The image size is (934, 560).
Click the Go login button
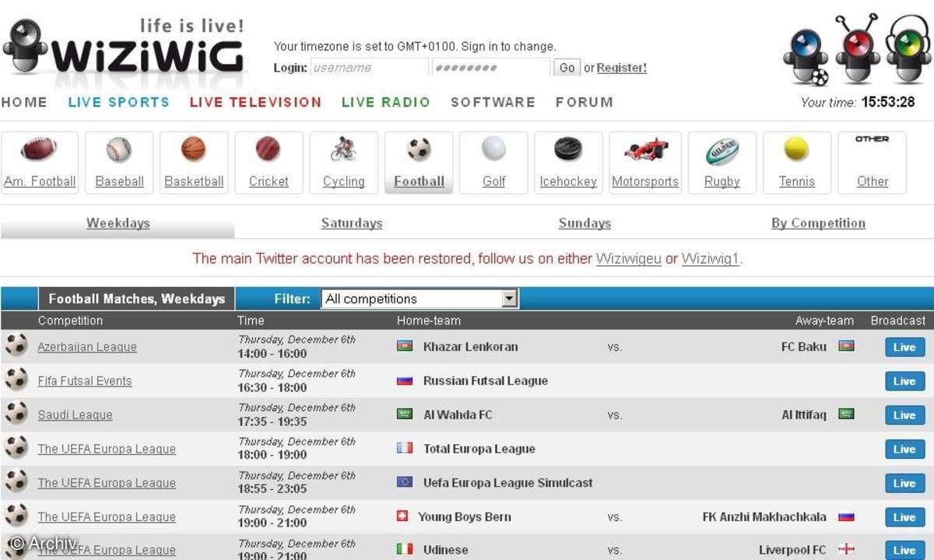point(567,68)
